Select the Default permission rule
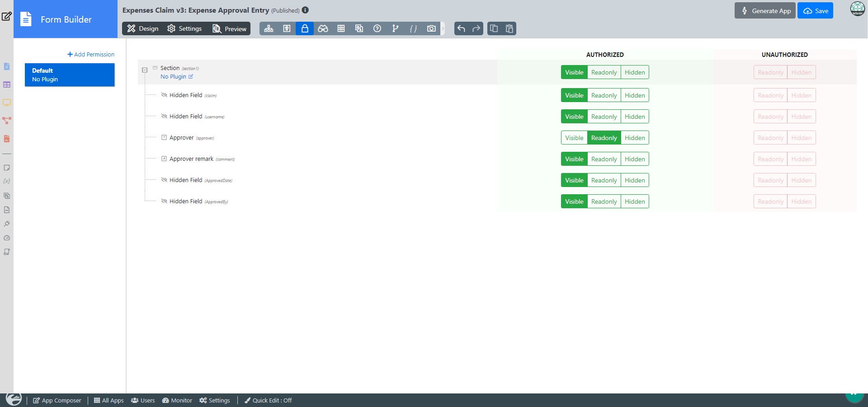This screenshot has height=407, width=868. 70,75
